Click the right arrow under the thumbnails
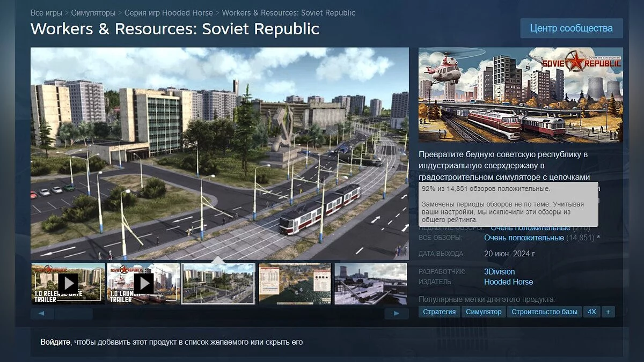644x362 pixels. click(397, 314)
